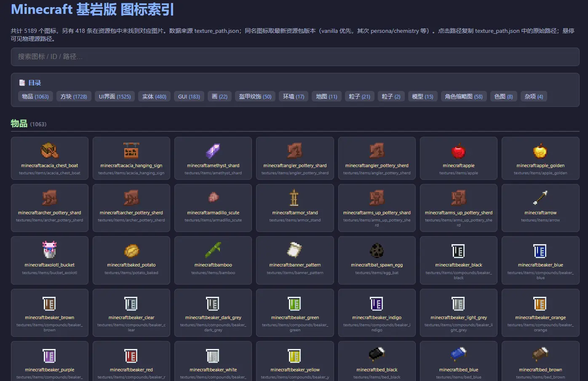Jump to 画 (22) category
The height and width of the screenshot is (381, 588).
[219, 96]
